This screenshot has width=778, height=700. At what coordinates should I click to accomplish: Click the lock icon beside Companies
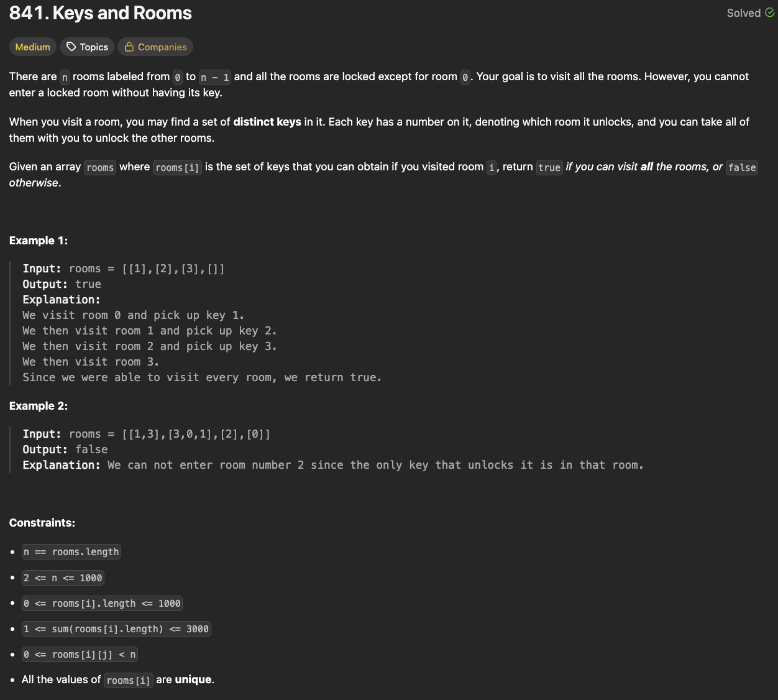point(129,47)
